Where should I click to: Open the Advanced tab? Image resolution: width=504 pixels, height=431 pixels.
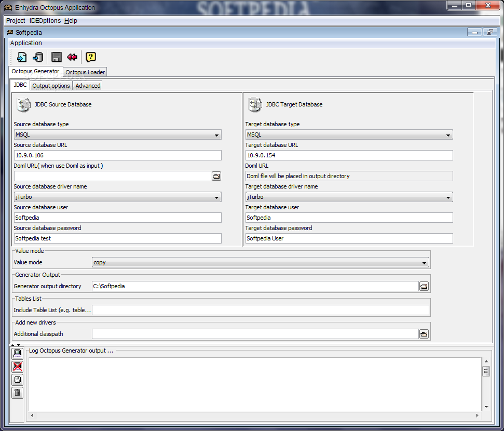[x=88, y=86]
